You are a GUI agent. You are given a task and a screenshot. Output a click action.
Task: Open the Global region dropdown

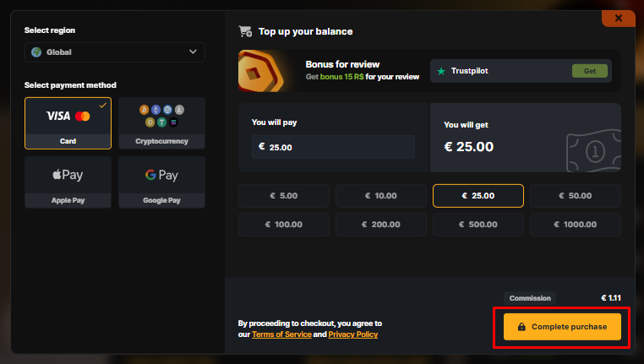(x=114, y=52)
